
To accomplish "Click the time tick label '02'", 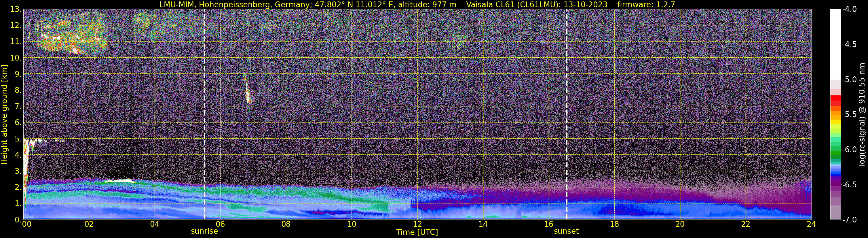I will (89, 224).
